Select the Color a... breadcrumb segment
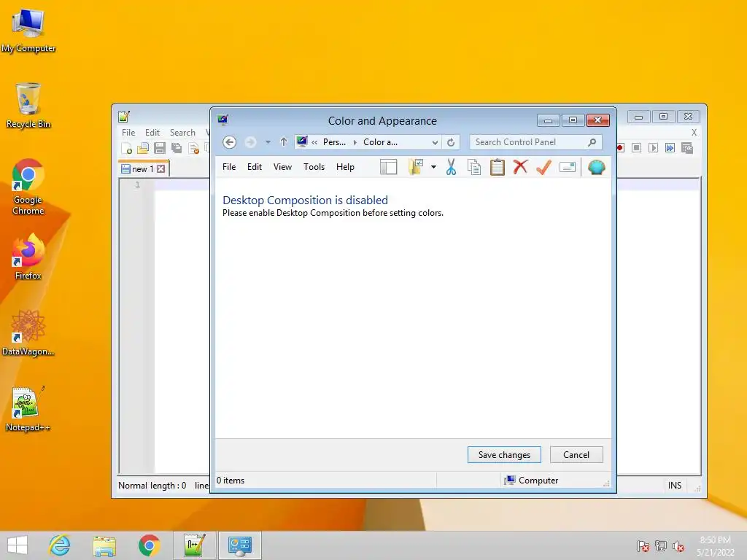The height and width of the screenshot is (560, 747). coord(380,142)
